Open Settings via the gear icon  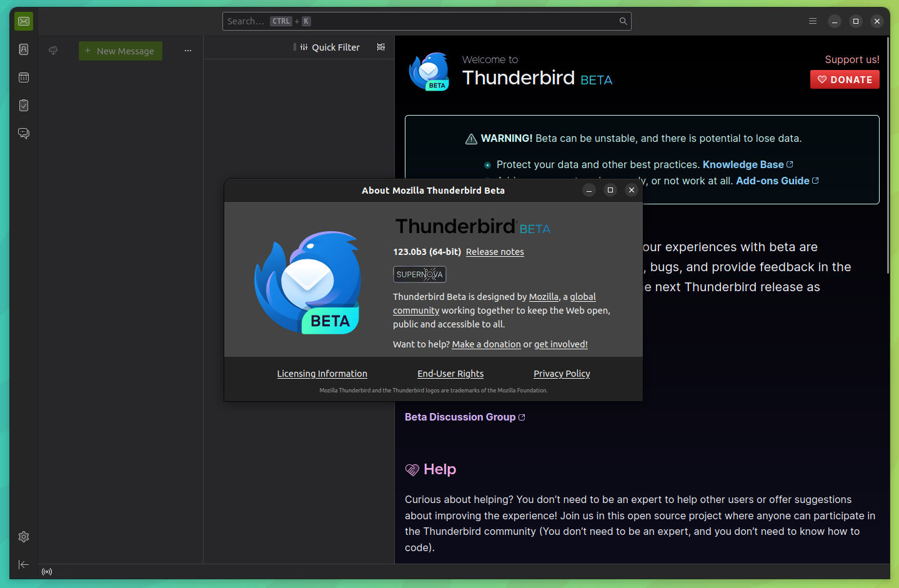[x=23, y=536]
